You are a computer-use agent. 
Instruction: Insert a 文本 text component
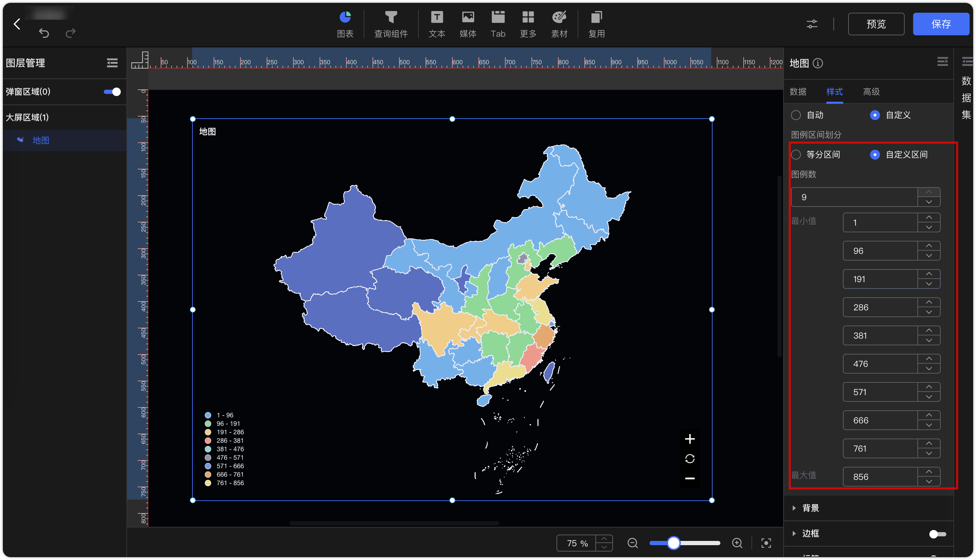437,24
